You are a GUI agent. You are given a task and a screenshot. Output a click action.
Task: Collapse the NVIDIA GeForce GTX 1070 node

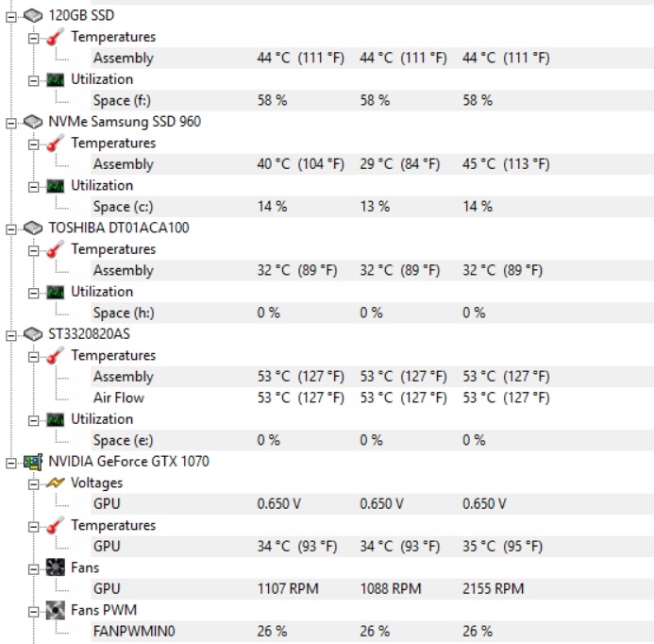point(11,462)
